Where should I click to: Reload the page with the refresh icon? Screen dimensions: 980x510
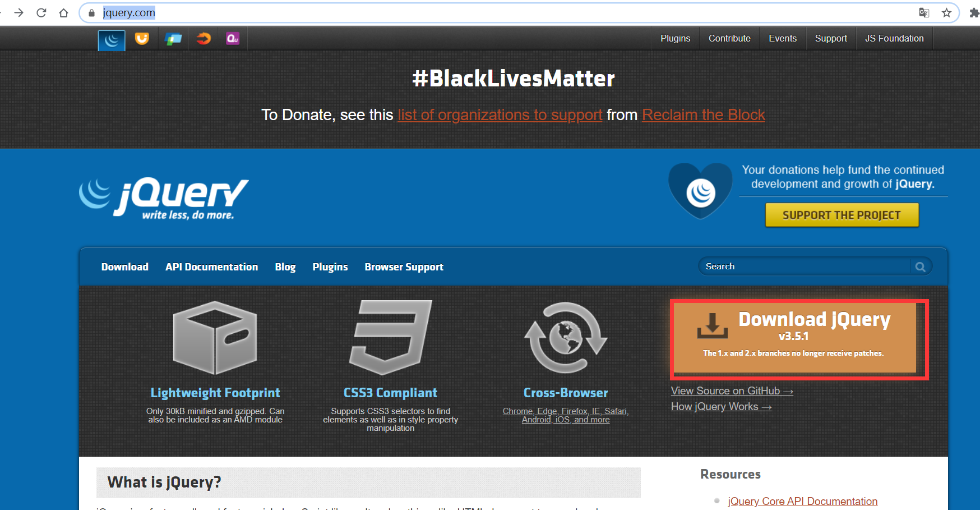tap(41, 12)
